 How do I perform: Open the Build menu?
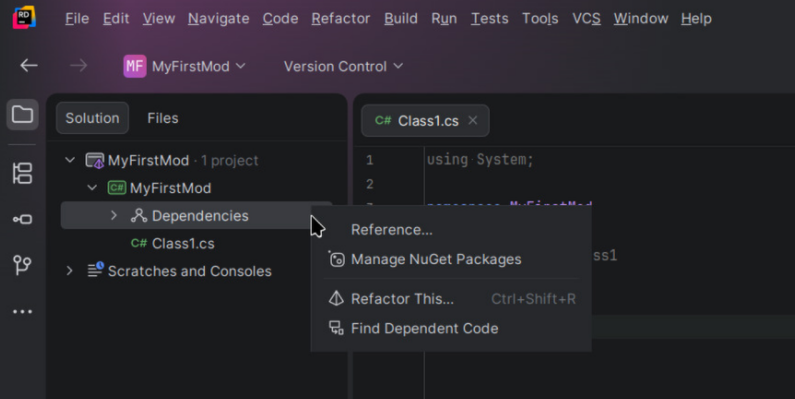(x=401, y=19)
